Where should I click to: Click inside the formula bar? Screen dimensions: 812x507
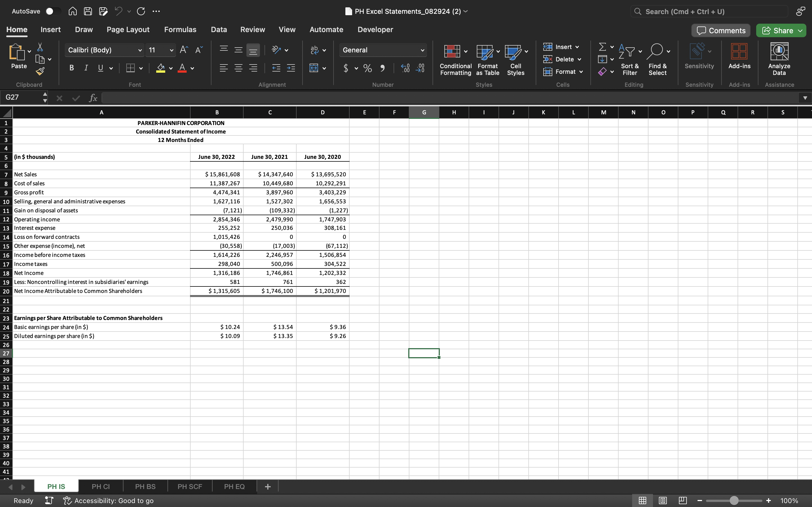point(268,97)
